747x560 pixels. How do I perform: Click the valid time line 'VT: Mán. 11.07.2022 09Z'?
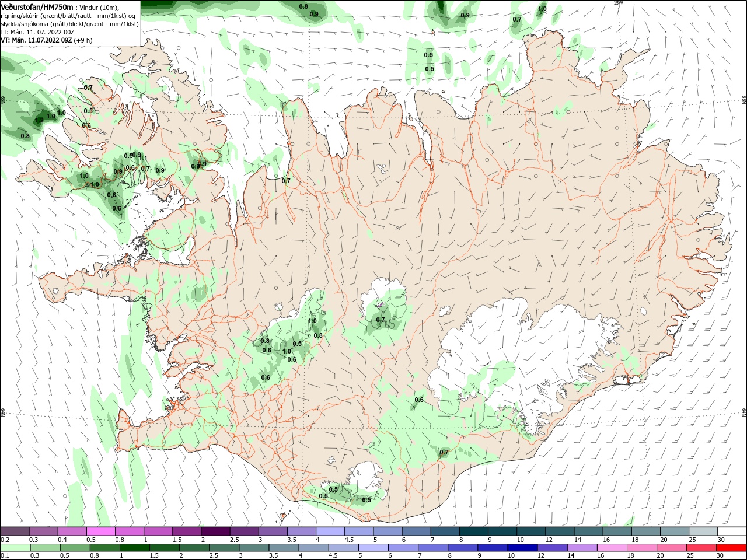point(36,41)
